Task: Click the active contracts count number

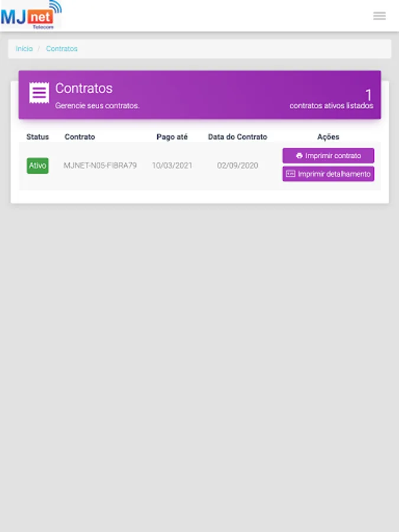Action: (x=368, y=95)
